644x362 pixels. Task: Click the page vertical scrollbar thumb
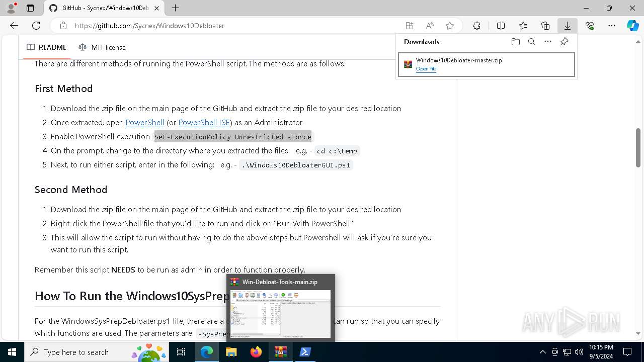click(638, 148)
